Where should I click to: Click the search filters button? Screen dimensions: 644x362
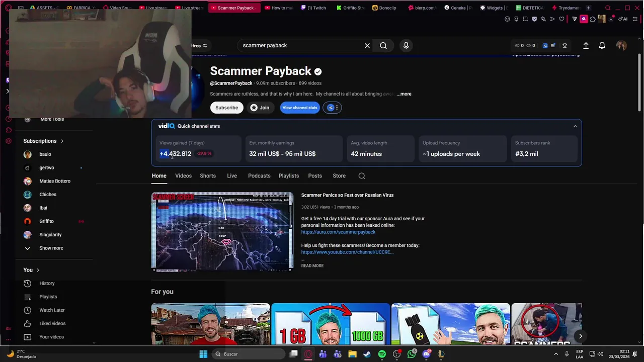[199, 46]
